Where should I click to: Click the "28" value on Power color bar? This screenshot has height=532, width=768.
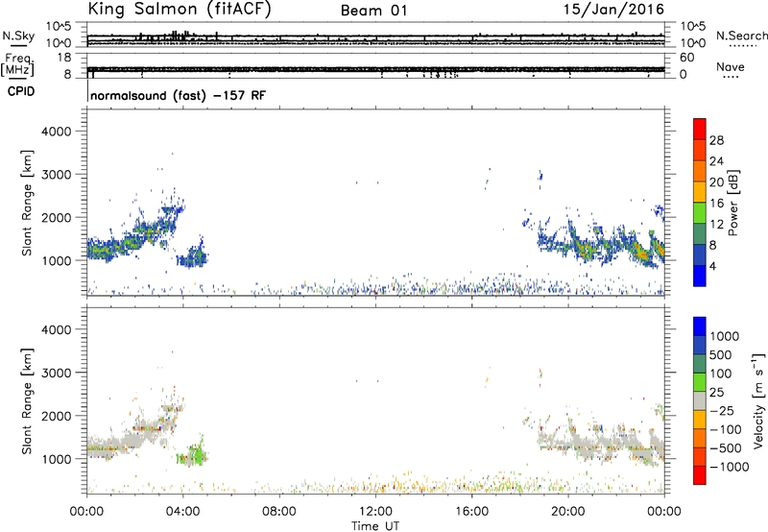[716, 140]
